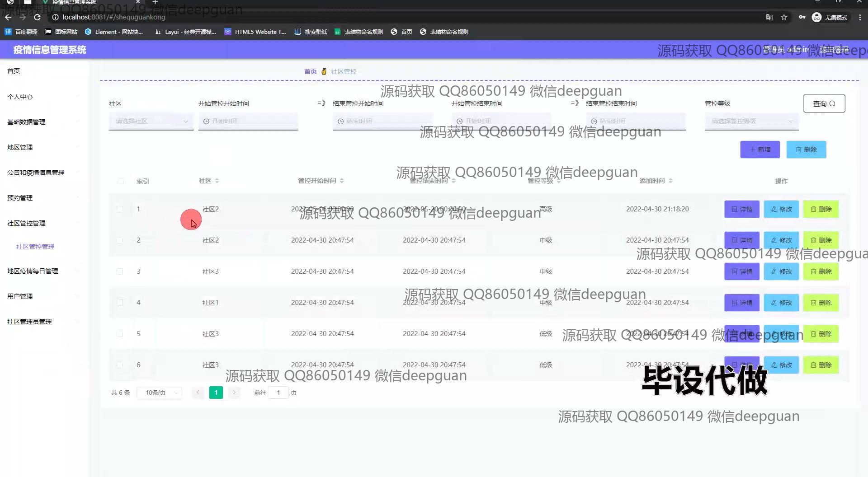The height and width of the screenshot is (477, 868).
Task: Go back using browser back arrow
Action: tap(8, 17)
